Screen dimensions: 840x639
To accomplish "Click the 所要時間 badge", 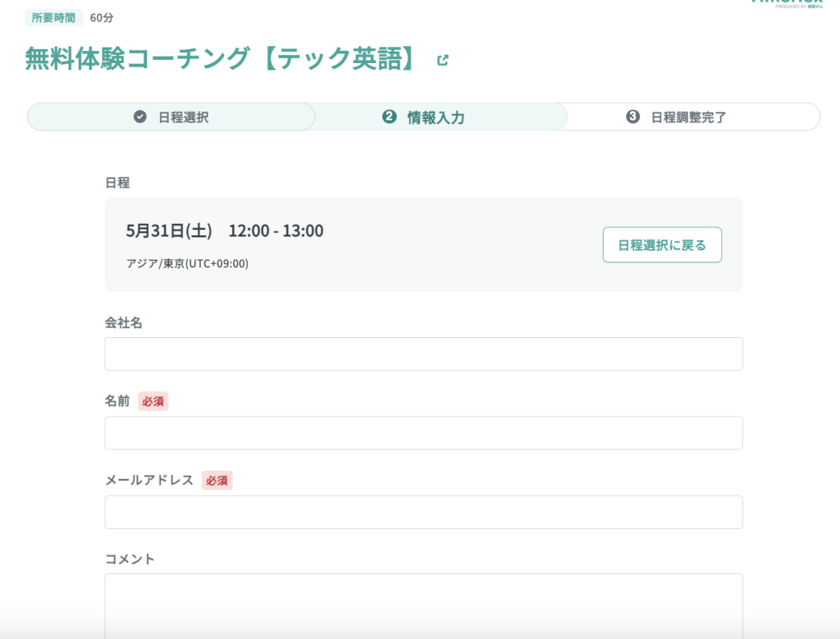I will [53, 17].
